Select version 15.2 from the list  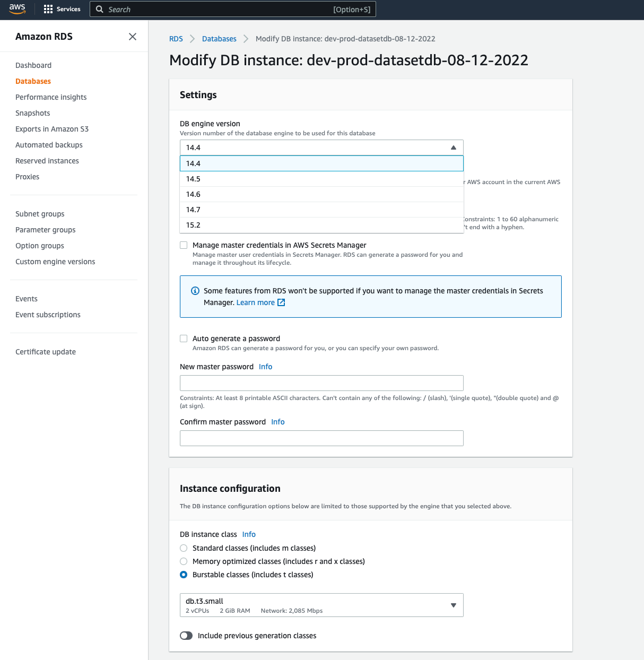tap(321, 225)
